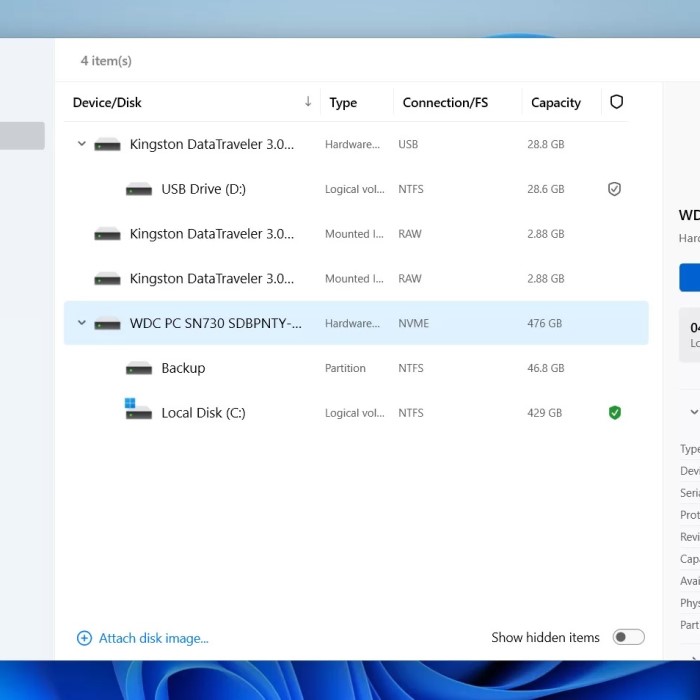Click the shield protection column header icon
This screenshot has height=700, width=700.
[617, 102]
